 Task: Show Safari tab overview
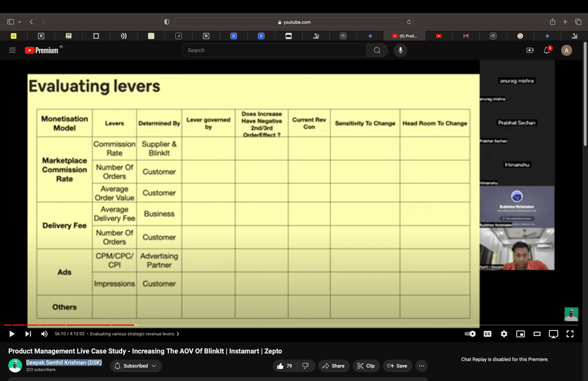[x=578, y=22]
